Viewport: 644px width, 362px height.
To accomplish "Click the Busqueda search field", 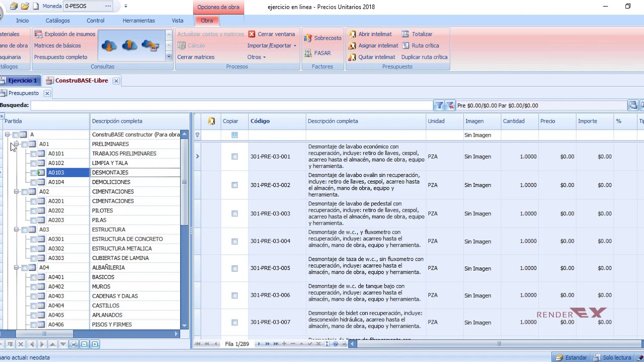I will tap(231, 106).
